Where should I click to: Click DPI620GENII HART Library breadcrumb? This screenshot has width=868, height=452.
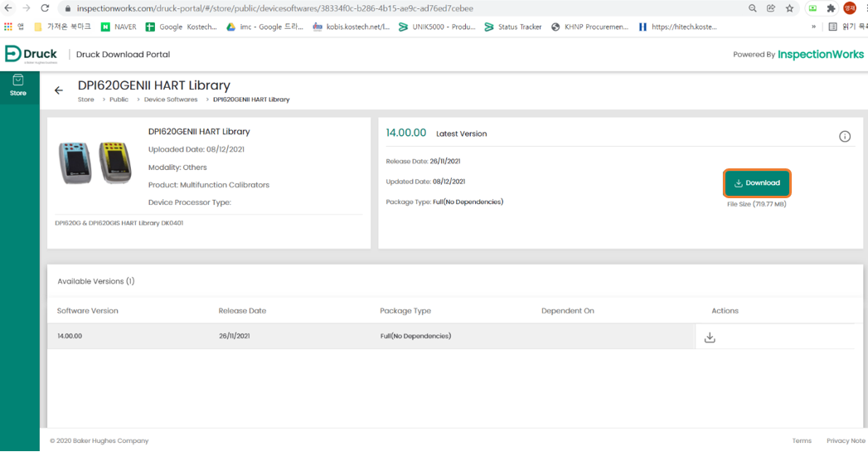pos(251,100)
